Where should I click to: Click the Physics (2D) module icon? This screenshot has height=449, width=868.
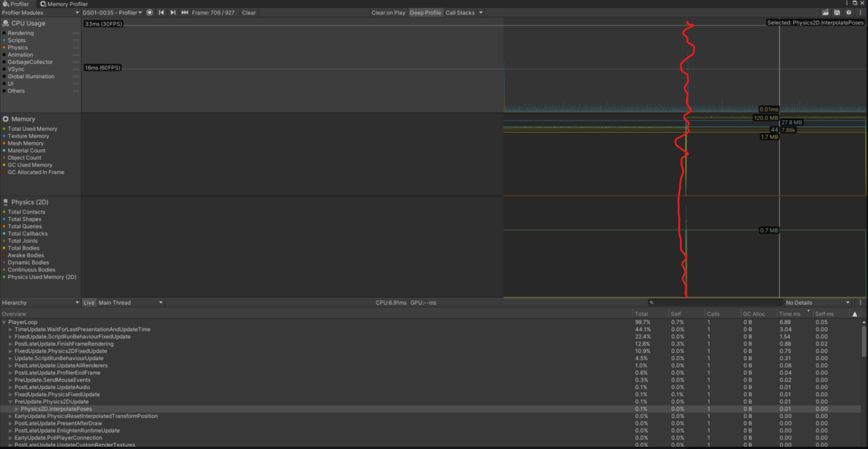(x=6, y=202)
